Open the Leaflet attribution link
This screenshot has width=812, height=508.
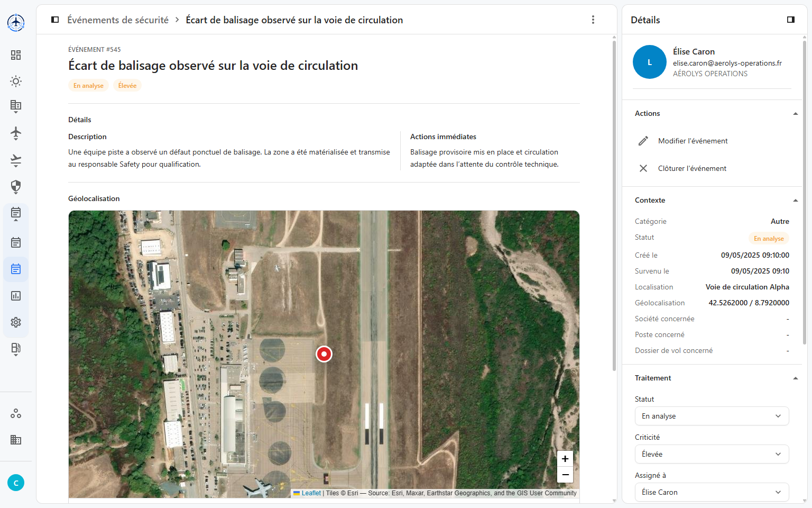click(x=311, y=493)
